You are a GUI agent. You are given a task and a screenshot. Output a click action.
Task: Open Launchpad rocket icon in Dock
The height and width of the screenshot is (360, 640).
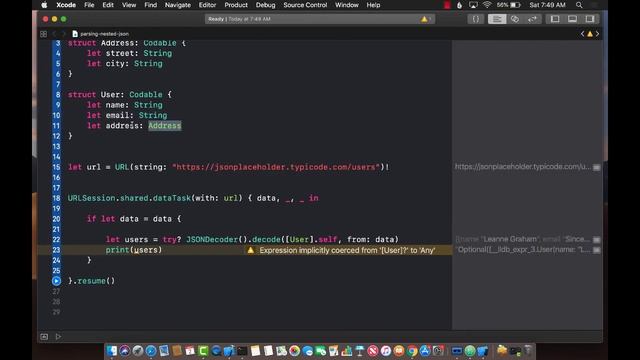coord(138,351)
